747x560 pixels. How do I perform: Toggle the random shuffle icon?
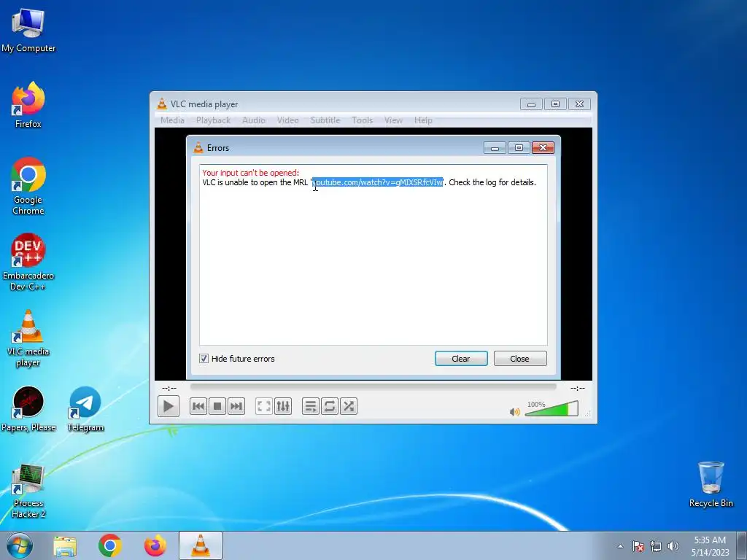[x=349, y=406]
